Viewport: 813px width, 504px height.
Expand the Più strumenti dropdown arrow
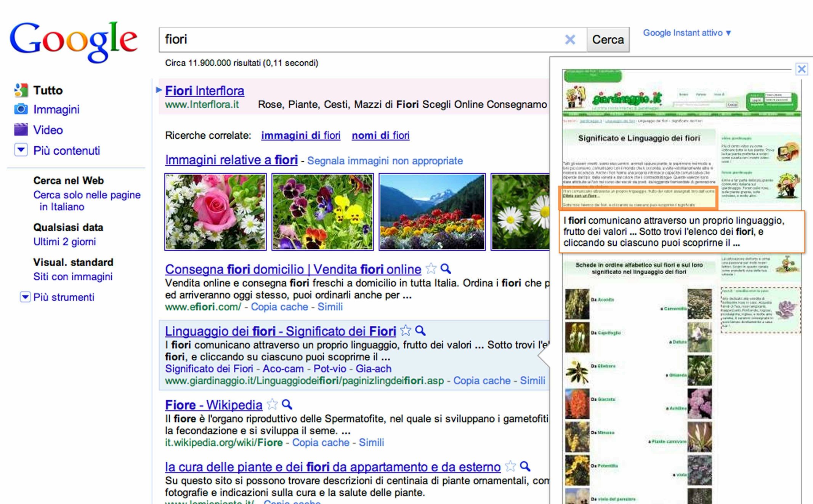coord(25,297)
